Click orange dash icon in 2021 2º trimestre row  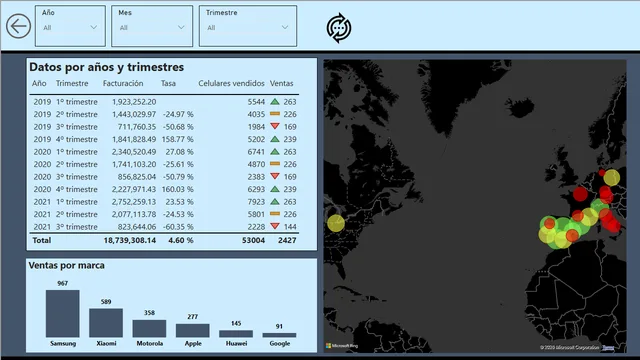click(x=275, y=214)
